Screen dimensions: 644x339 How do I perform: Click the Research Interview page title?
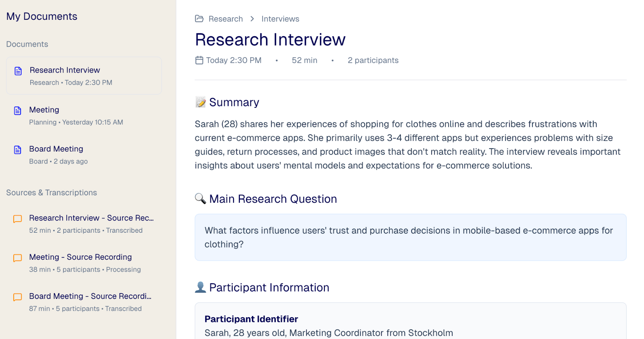click(x=270, y=39)
